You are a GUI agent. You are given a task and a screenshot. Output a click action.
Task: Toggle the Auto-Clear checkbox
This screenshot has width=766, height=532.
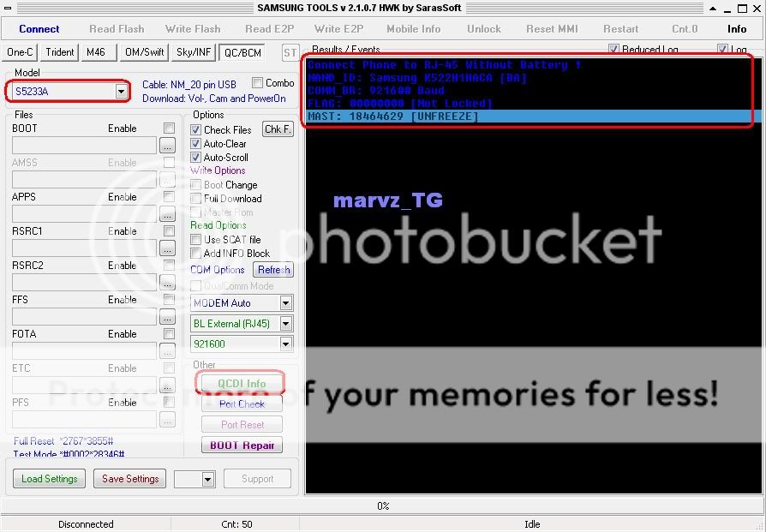coord(195,144)
